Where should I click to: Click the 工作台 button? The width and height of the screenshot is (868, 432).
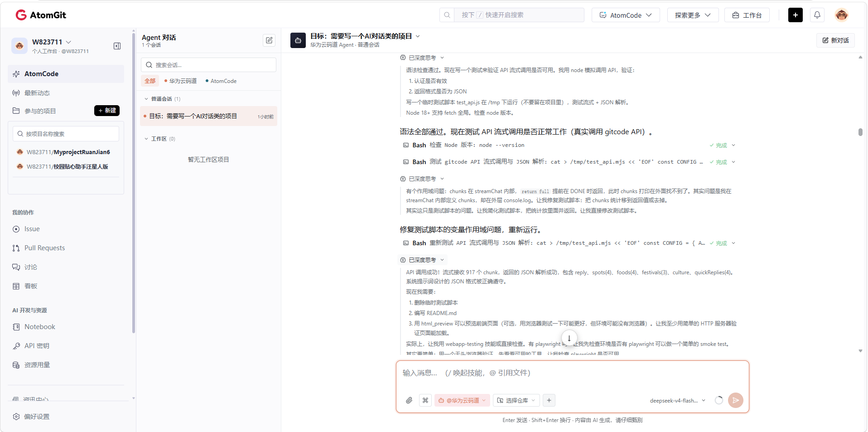coord(747,15)
